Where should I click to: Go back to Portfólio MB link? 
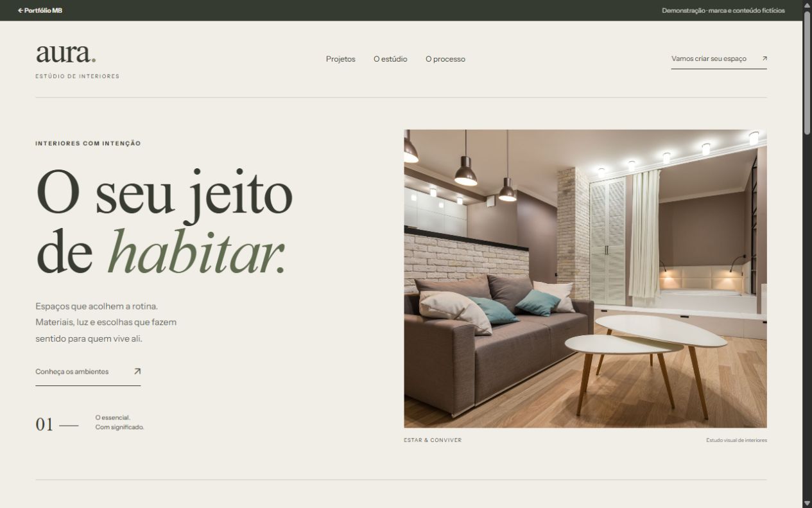pyautogui.click(x=40, y=10)
